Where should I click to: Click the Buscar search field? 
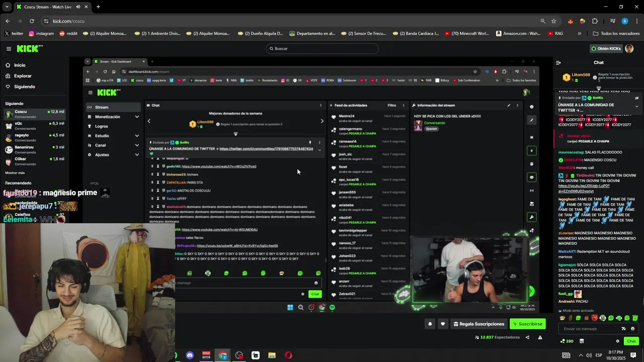(322, 49)
